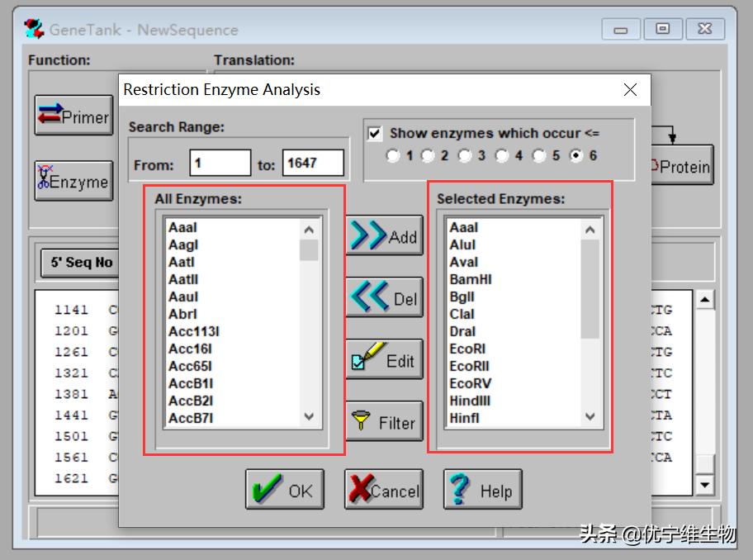Image resolution: width=753 pixels, height=560 pixels.
Task: Click the All Enzymes scrollbar thumb
Action: pos(309,250)
